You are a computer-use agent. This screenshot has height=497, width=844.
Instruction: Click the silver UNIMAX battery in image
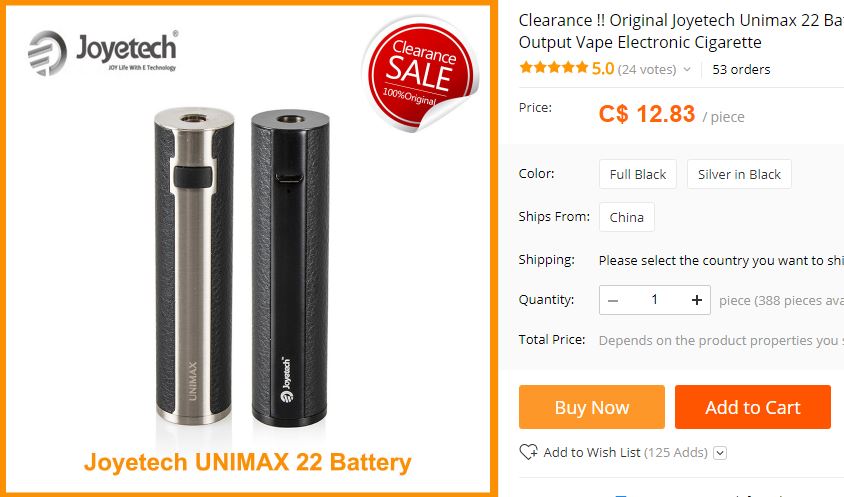coord(194,265)
